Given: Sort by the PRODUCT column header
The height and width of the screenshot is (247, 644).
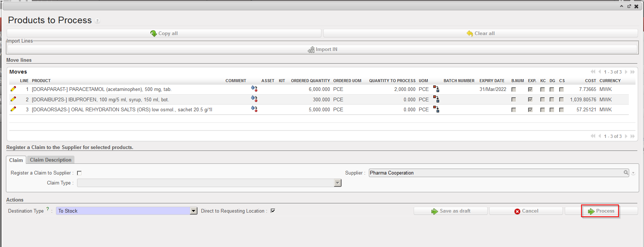Looking at the screenshot, I should (41, 81).
